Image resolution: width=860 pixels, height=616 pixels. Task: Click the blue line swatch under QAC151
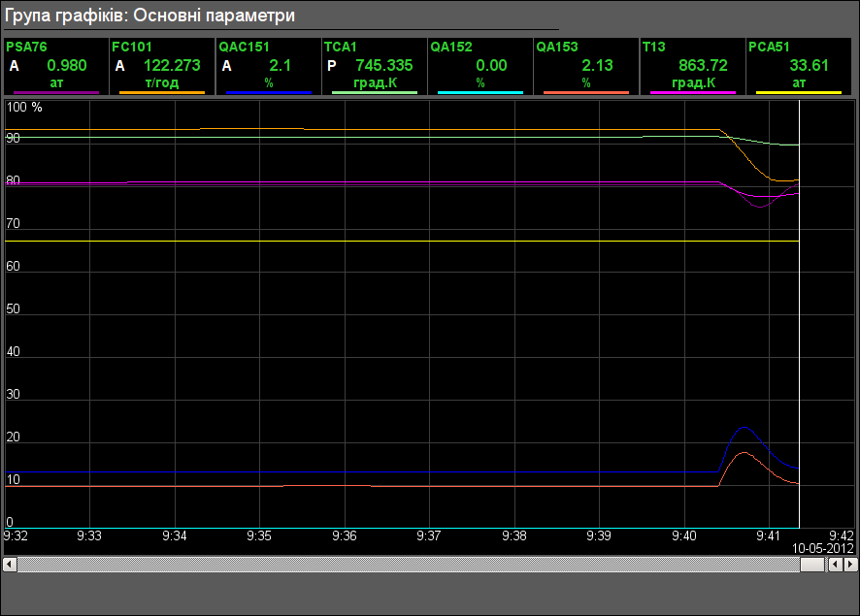pyautogui.click(x=268, y=92)
